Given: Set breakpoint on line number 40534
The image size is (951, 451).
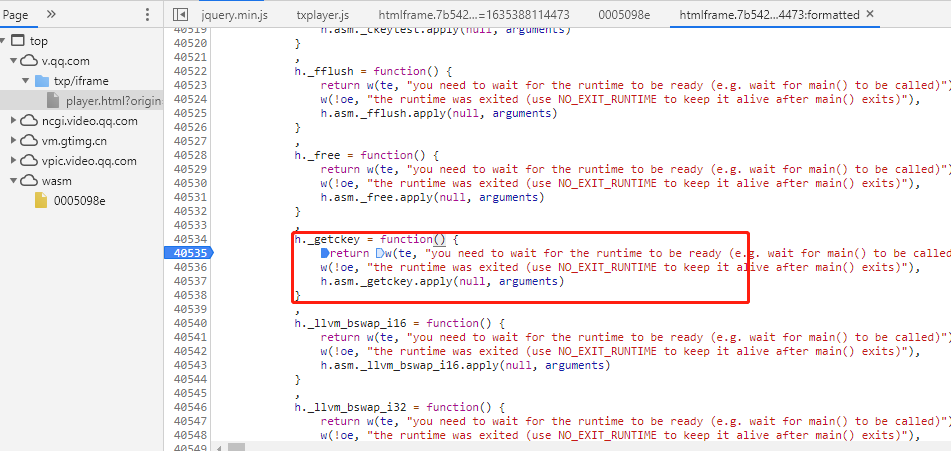Looking at the screenshot, I should 190,239.
